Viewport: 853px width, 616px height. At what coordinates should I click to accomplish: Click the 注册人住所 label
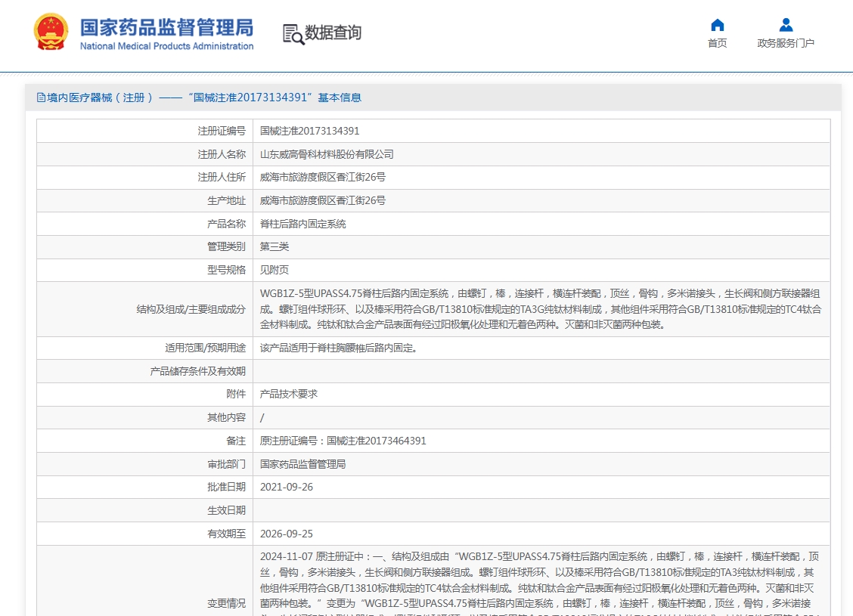point(222,178)
